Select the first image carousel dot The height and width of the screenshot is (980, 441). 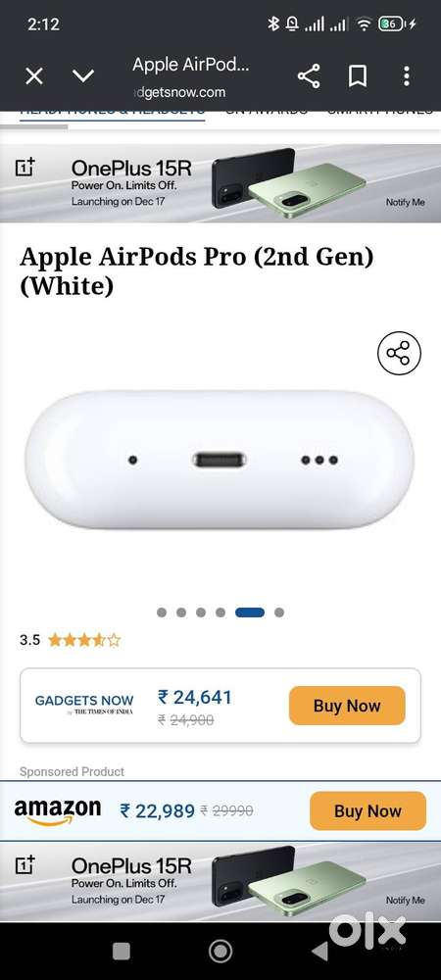162,612
